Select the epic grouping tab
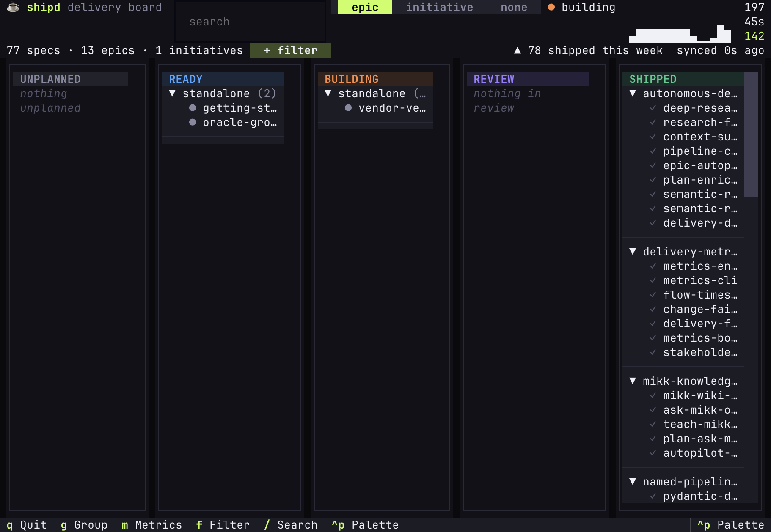This screenshot has width=771, height=532. 365,7
